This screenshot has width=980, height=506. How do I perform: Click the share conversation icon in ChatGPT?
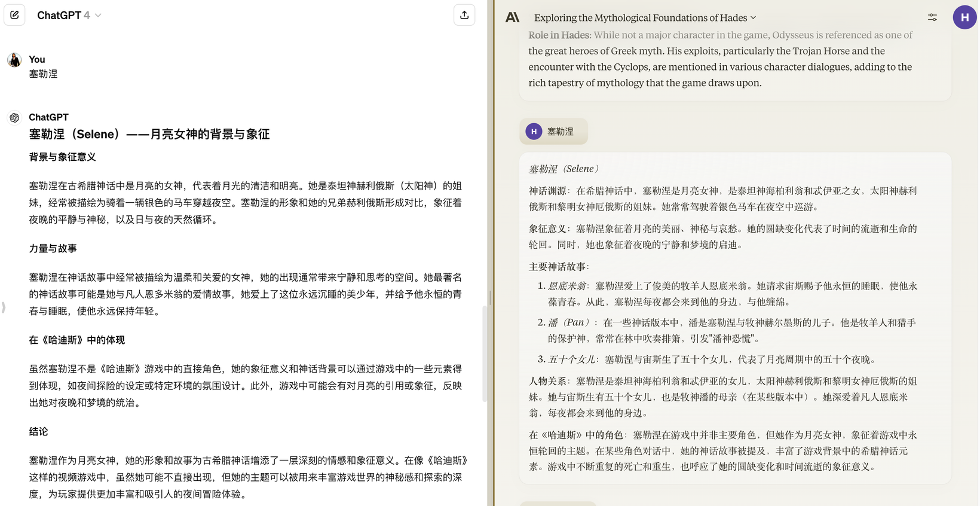click(x=464, y=15)
